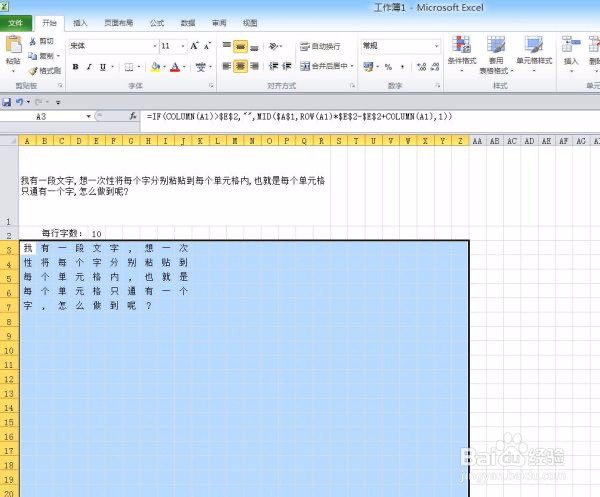Select row 8 header
Viewport: 600px width, 497px height.
click(x=9, y=322)
